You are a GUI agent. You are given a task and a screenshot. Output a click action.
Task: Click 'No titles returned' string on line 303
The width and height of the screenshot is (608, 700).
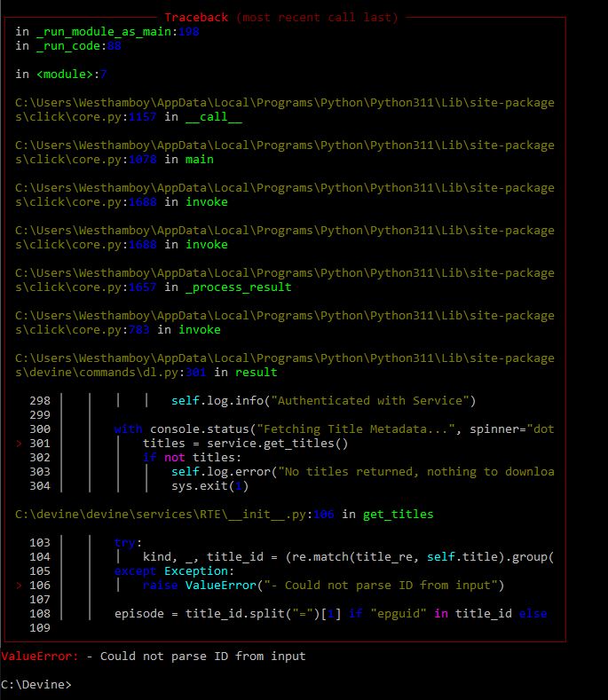(x=349, y=472)
